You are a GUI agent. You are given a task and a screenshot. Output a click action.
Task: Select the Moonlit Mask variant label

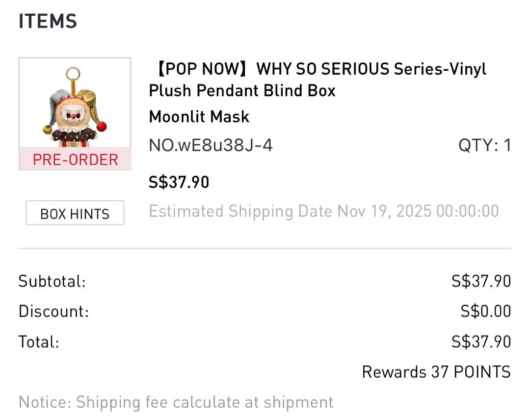(x=199, y=117)
